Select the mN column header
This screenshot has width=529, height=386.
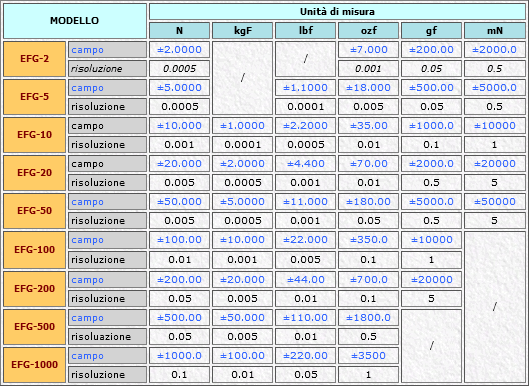[495, 31]
